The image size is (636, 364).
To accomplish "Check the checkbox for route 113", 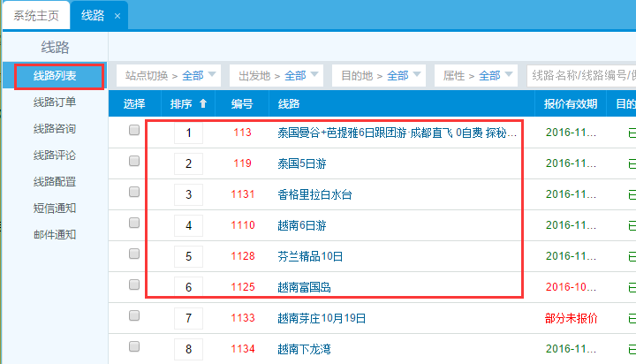I will [x=134, y=130].
